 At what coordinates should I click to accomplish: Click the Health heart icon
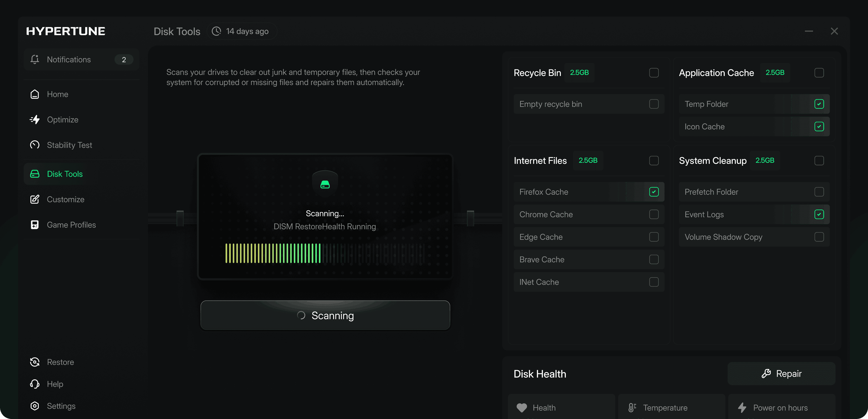(x=522, y=407)
